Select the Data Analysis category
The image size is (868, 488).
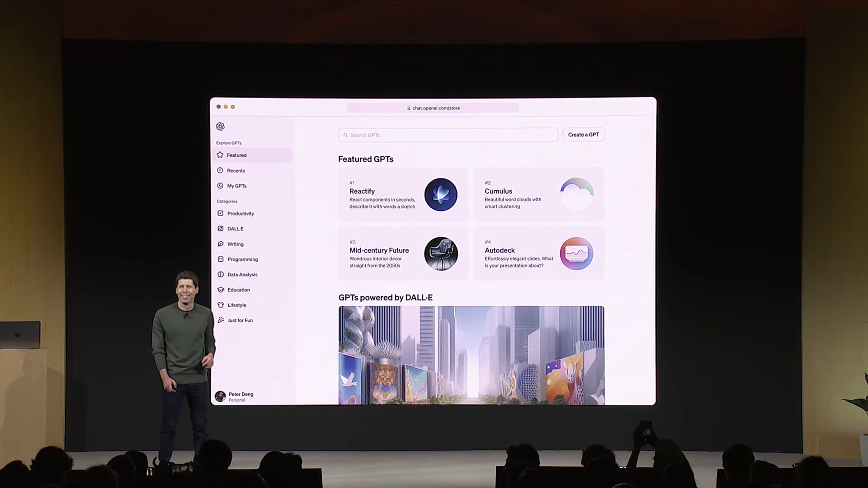pos(242,275)
